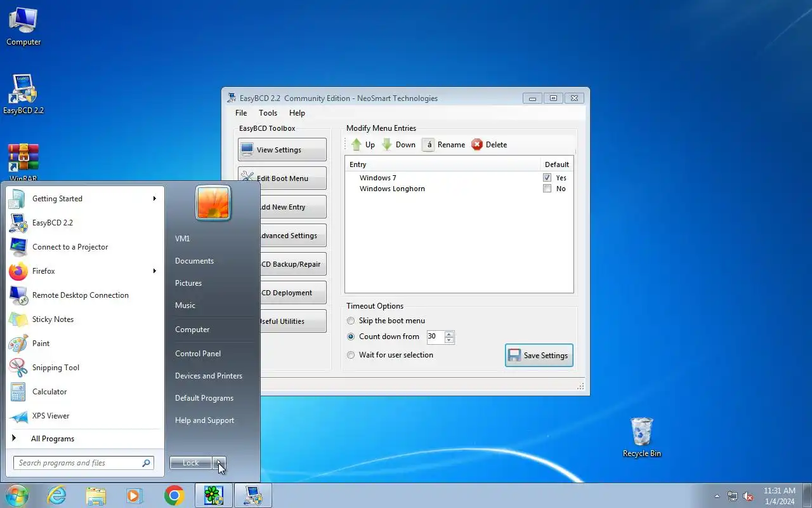Screen dimensions: 812x508
Task: Click countdown seconds value field
Action: coord(435,337)
